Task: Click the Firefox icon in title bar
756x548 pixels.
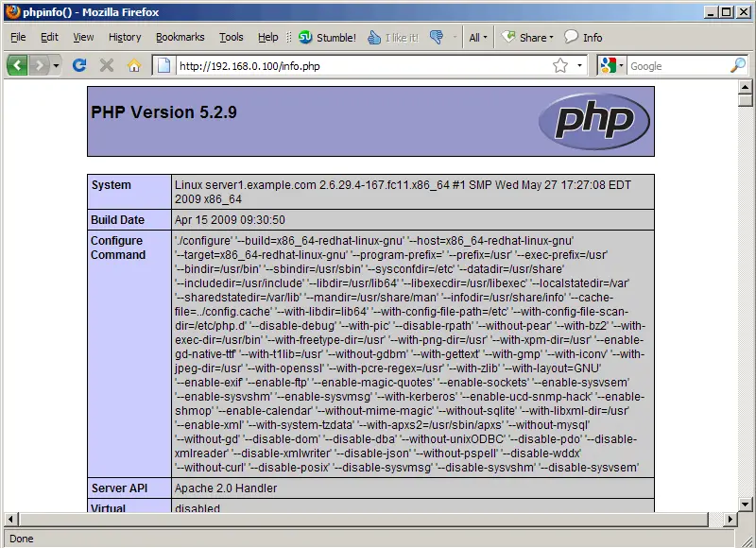Action: click(12, 11)
